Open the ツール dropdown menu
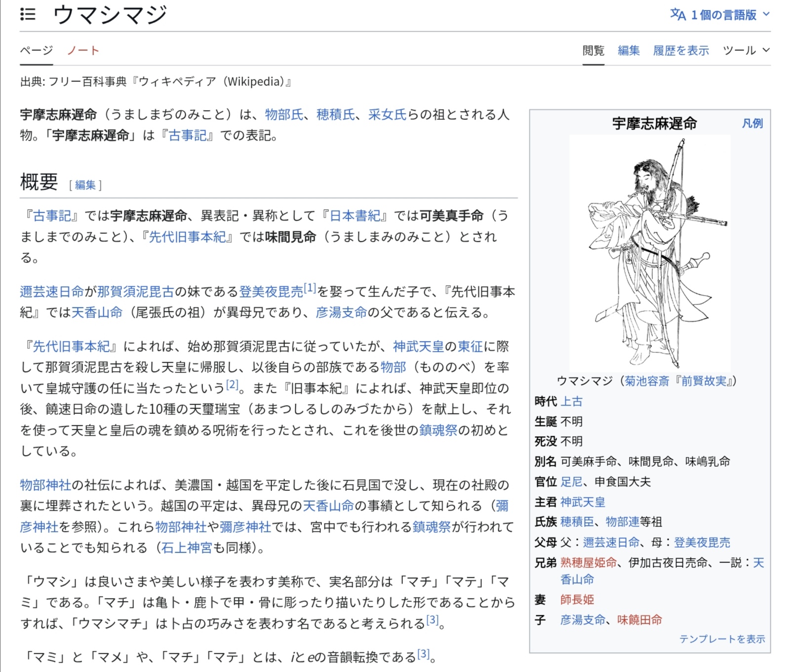Image resolution: width=790 pixels, height=672 pixels. [x=746, y=50]
